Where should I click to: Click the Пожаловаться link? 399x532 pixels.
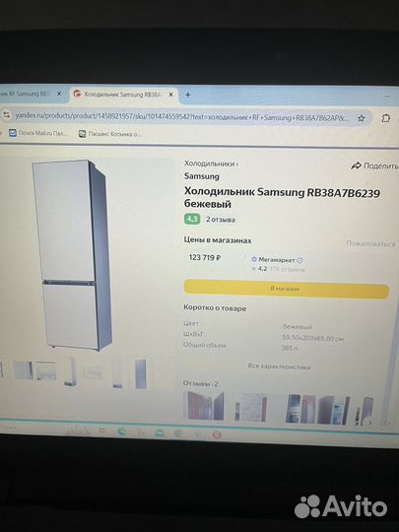(x=370, y=243)
